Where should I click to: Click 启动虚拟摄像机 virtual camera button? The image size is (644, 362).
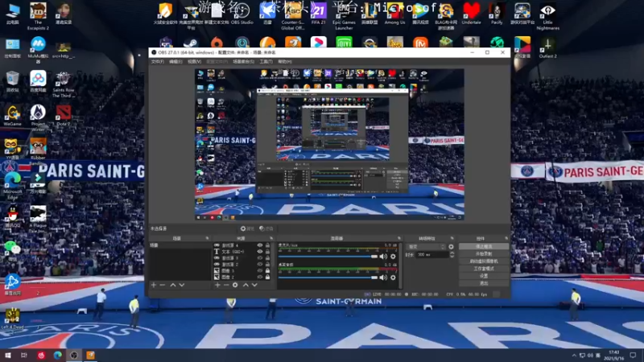point(484,261)
